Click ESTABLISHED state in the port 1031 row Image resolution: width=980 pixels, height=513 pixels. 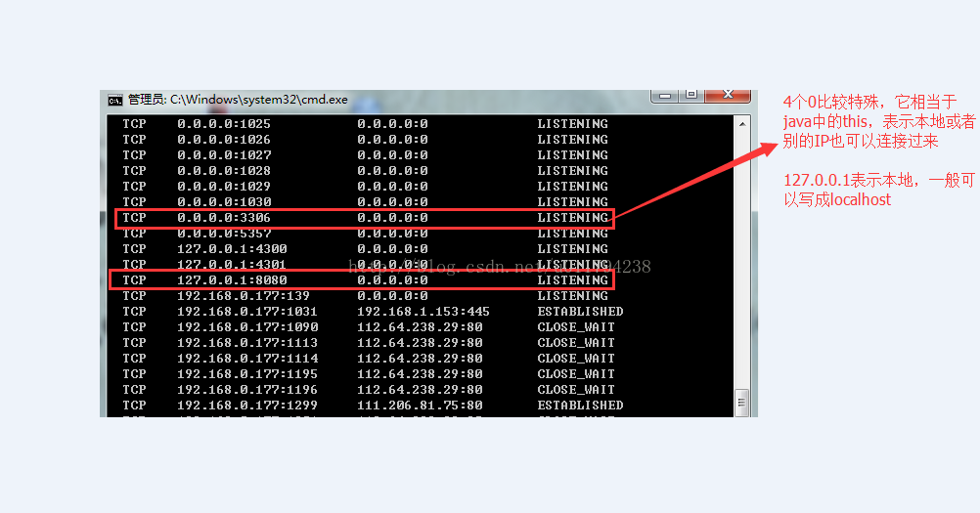coord(580,311)
